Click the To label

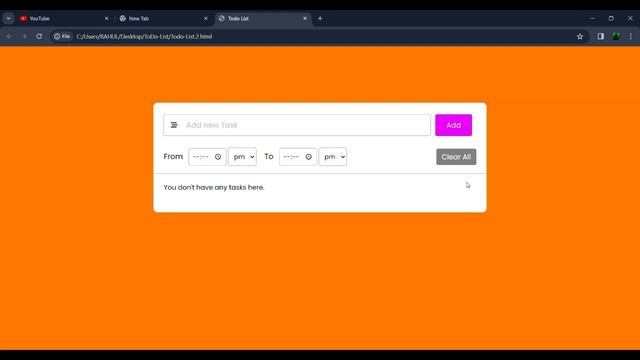pos(269,157)
